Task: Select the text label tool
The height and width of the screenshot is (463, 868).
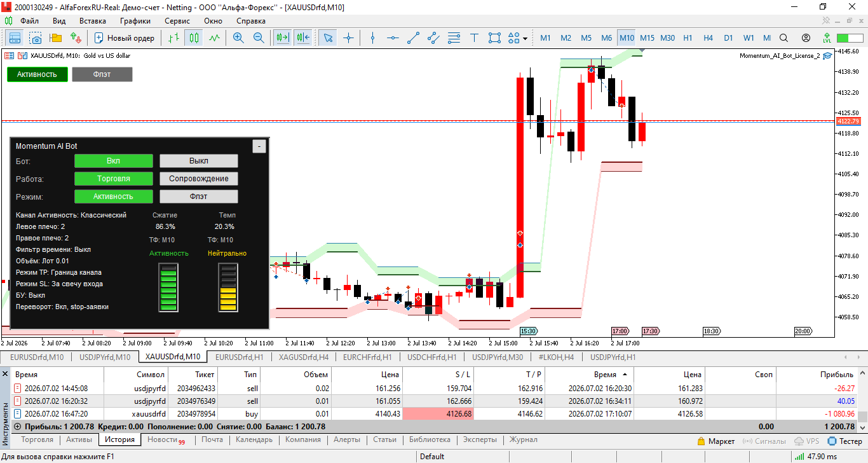Action: pos(474,38)
